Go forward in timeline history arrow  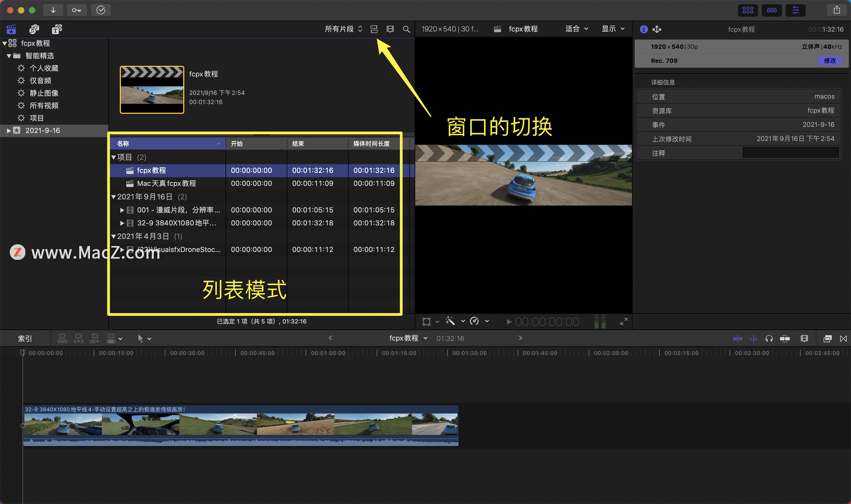coord(520,338)
